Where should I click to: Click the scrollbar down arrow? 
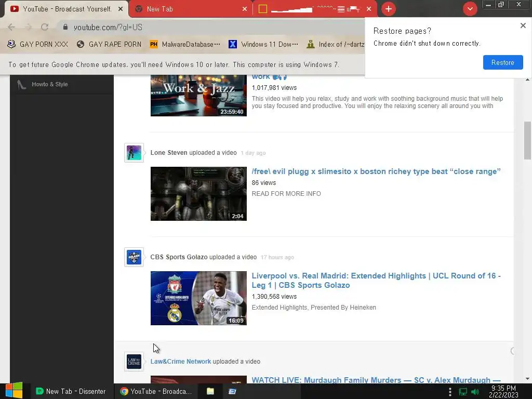click(527, 379)
